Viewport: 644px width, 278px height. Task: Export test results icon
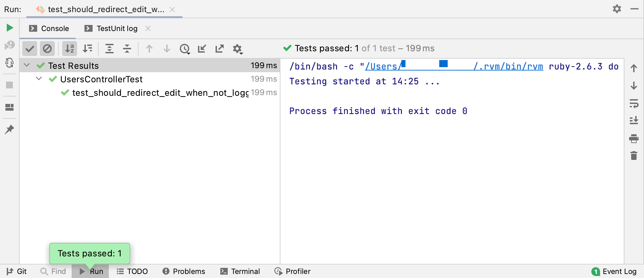pos(220,49)
